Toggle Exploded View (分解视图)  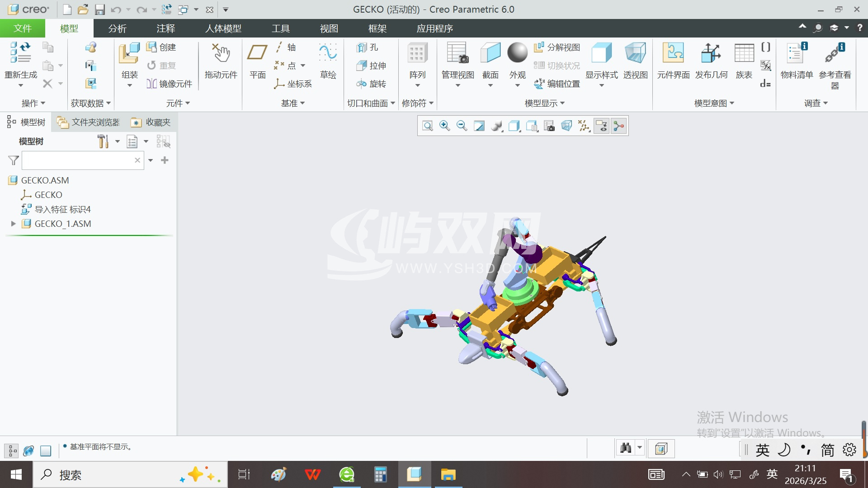[x=557, y=47]
